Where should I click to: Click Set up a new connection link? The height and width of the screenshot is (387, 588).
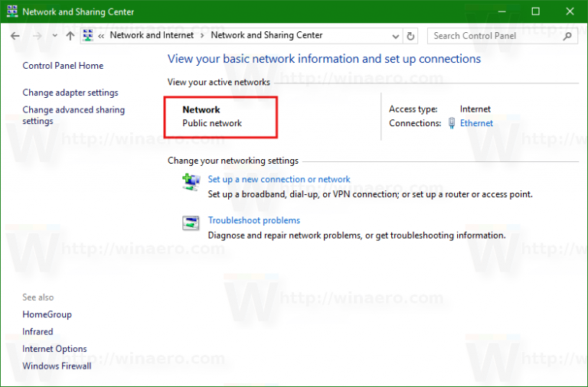point(279,179)
